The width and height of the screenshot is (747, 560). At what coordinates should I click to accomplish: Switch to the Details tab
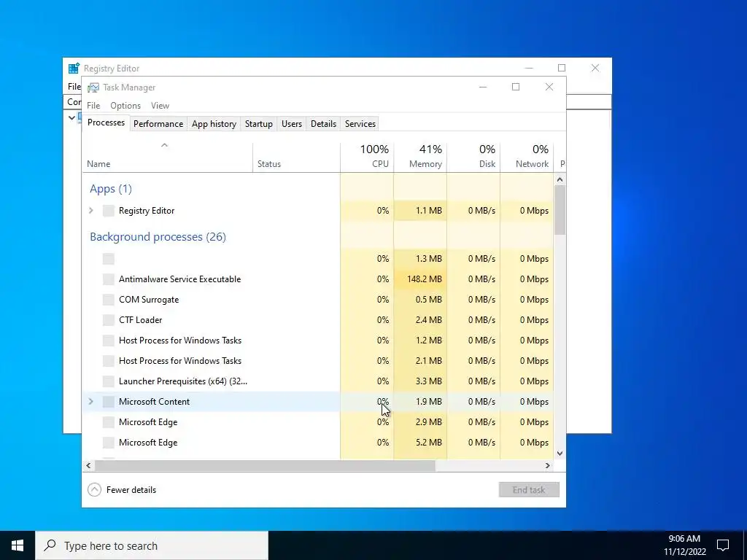pos(323,124)
